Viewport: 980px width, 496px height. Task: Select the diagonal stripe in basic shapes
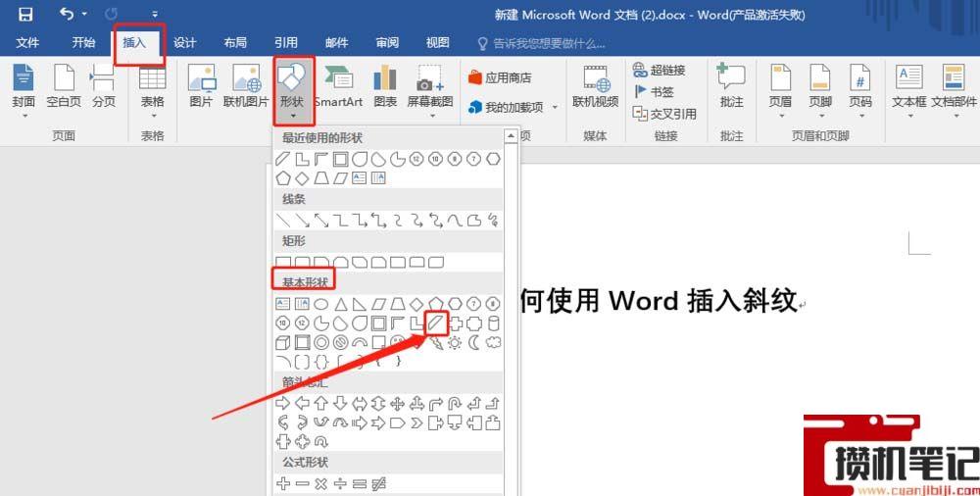tap(436, 323)
